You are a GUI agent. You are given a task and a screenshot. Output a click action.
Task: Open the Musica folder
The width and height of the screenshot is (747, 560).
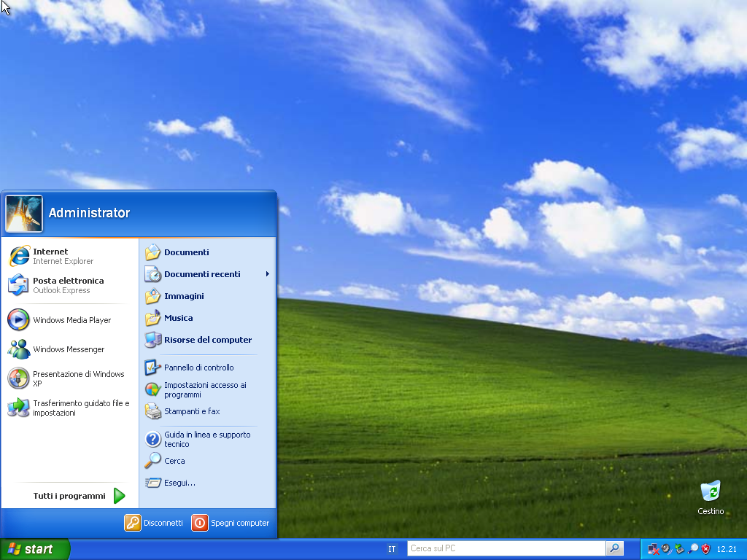tap(208, 318)
